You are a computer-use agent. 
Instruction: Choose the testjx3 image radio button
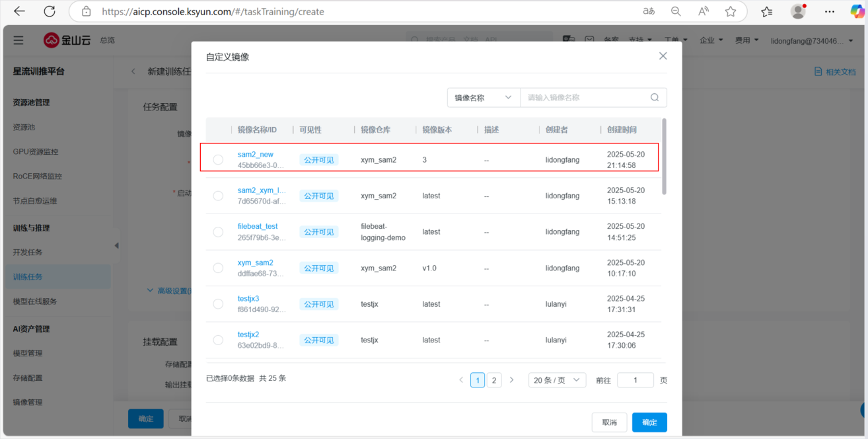(x=218, y=304)
